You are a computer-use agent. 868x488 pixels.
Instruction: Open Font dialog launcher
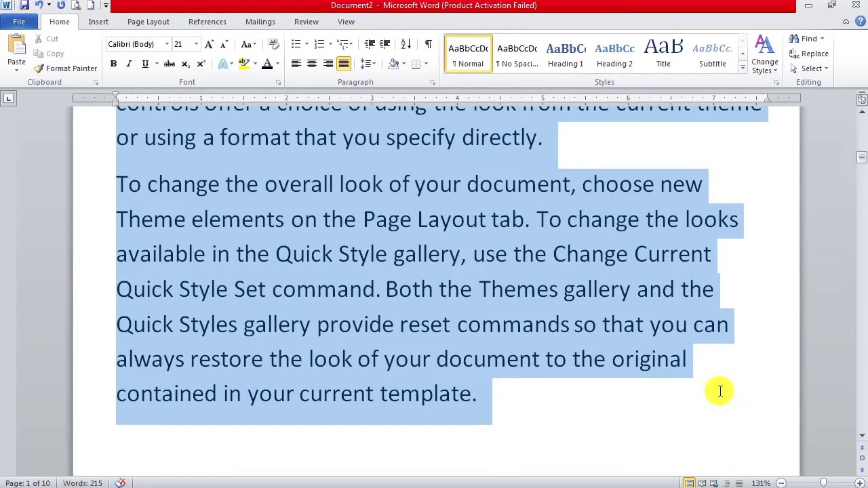pyautogui.click(x=278, y=83)
